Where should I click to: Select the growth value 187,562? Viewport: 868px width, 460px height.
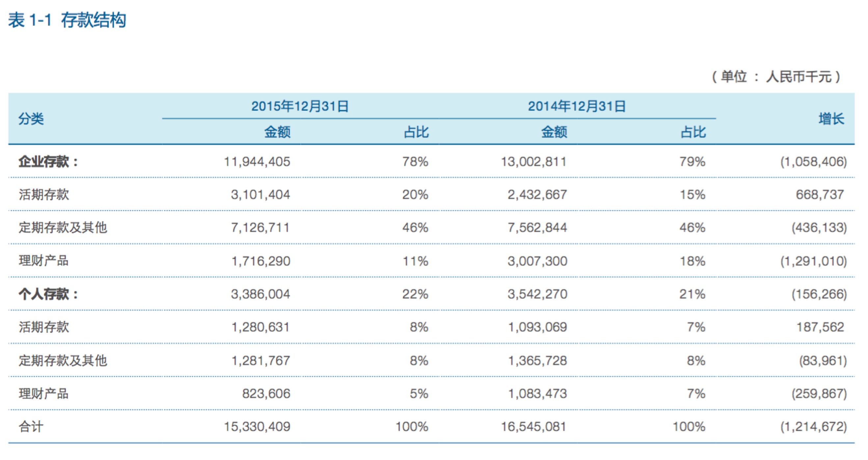pos(820,327)
